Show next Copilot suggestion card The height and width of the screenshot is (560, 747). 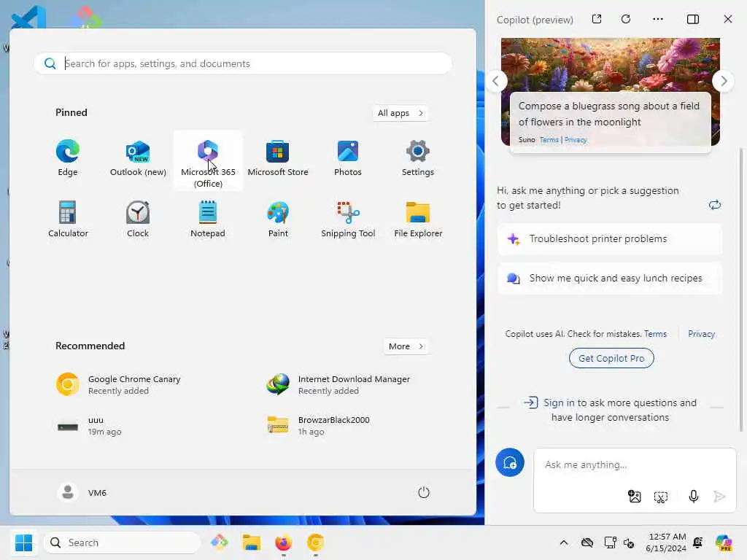point(724,81)
